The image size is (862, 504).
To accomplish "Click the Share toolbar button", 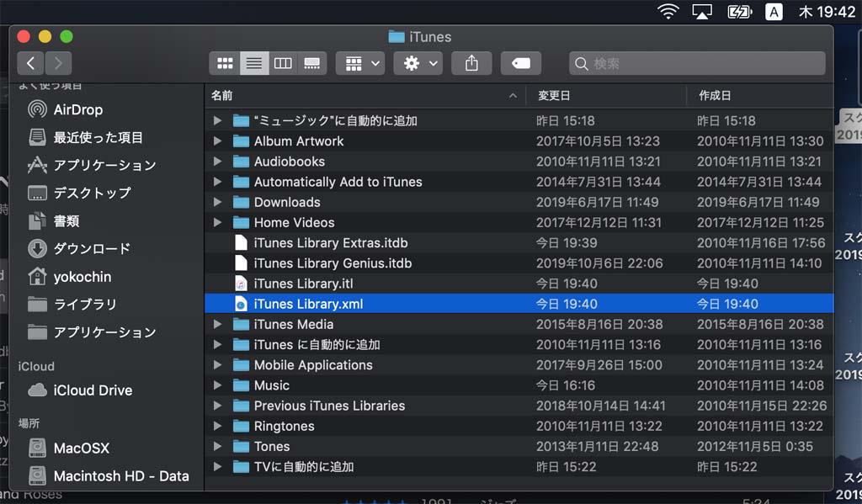I will (471, 63).
